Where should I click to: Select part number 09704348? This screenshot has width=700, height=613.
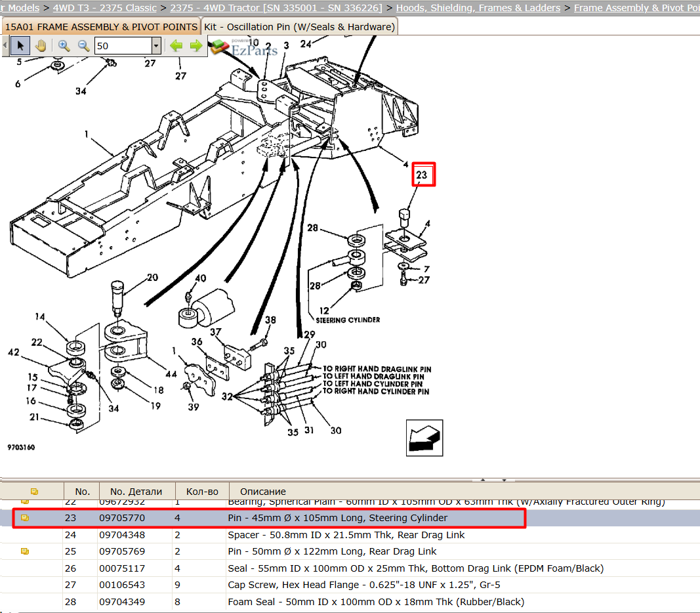(122, 535)
